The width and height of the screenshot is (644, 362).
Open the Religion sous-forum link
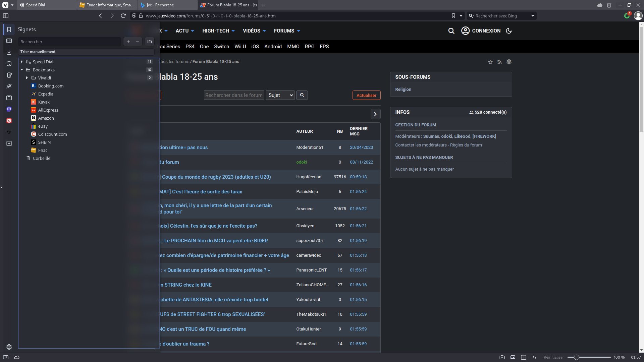403,89
